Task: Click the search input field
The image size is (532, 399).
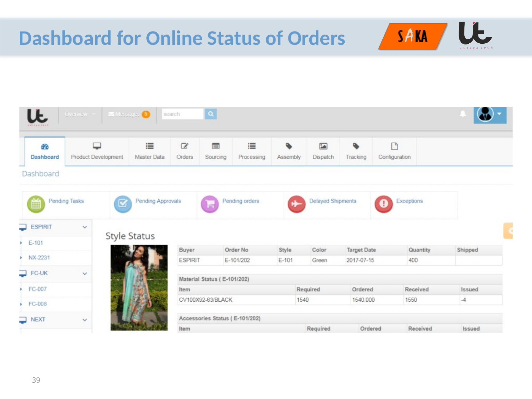Action: (183, 114)
